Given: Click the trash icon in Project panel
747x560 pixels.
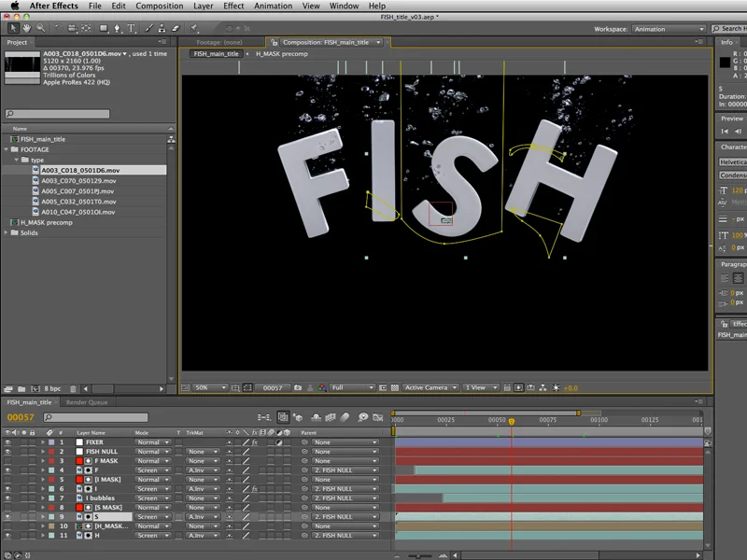Looking at the screenshot, I should 73,388.
